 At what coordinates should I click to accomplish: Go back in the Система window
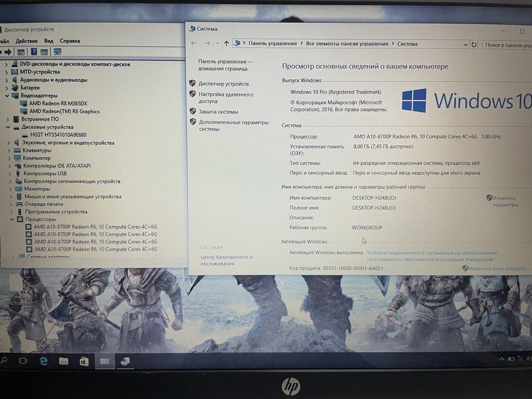(x=194, y=43)
